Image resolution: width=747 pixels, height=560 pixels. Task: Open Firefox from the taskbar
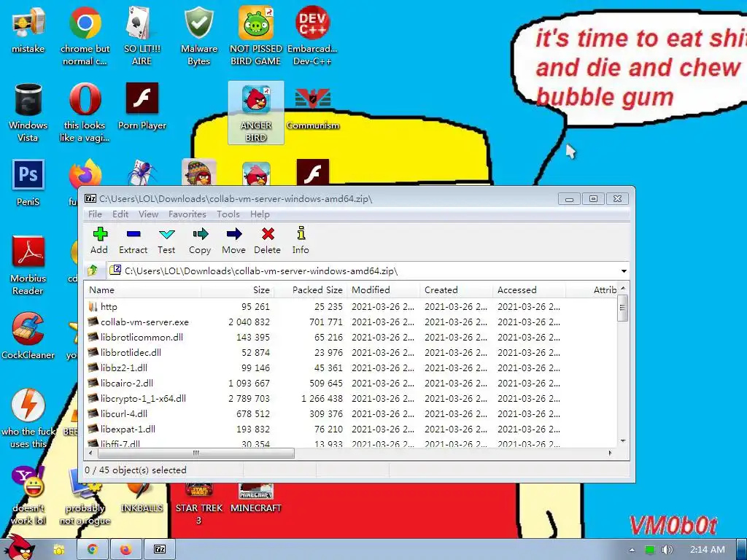(x=125, y=549)
